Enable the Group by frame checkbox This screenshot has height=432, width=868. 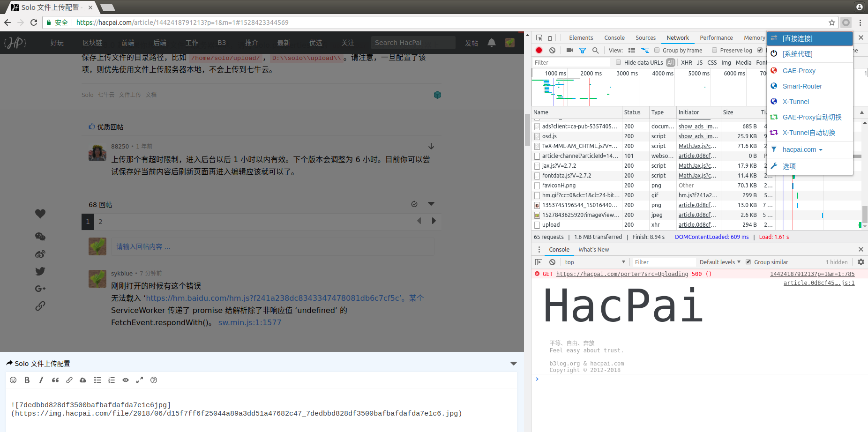point(657,50)
